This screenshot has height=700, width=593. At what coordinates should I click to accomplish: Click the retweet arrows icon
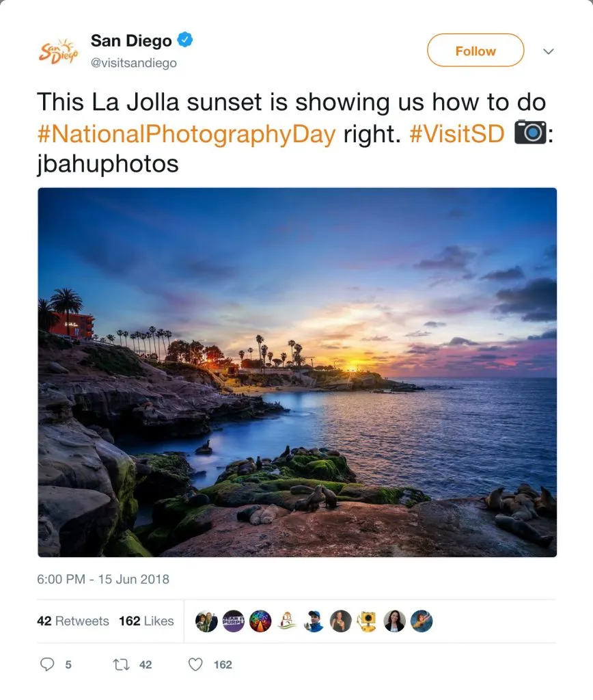120,664
